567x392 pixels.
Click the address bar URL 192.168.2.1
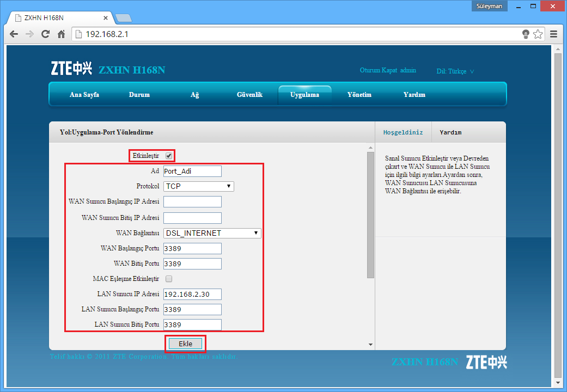(107, 34)
